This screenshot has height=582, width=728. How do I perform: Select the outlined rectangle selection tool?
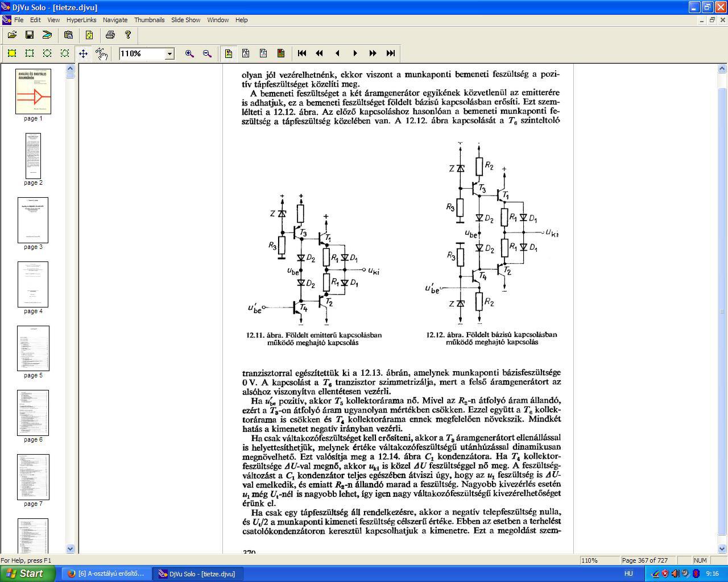click(x=30, y=53)
